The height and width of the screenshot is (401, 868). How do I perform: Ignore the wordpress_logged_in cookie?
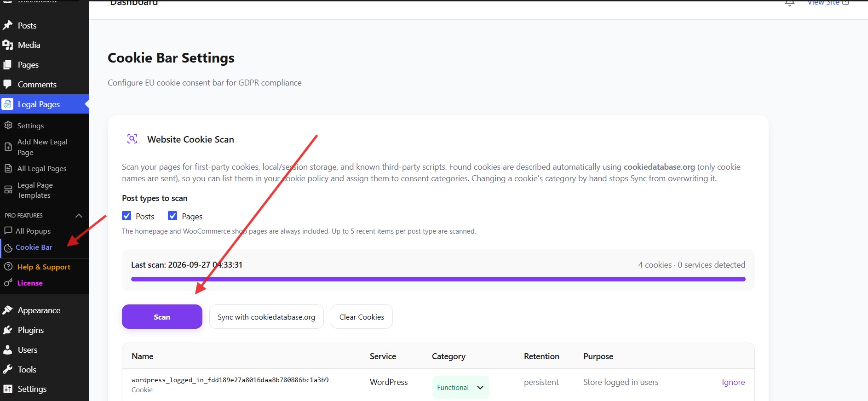[x=733, y=382]
